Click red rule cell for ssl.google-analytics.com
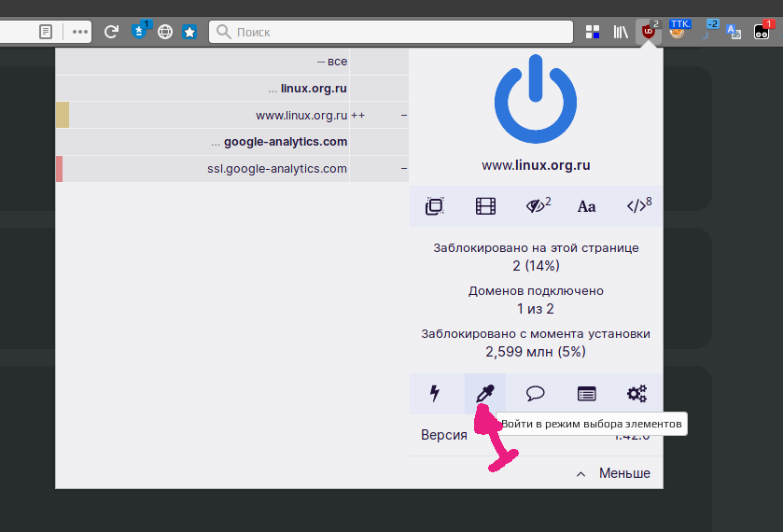Image resolution: width=783 pixels, height=532 pixels. (x=60, y=169)
